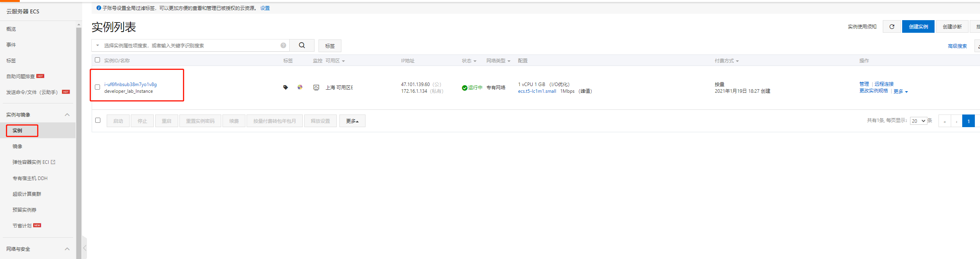Click the external link icon beside 弹性容器实例 ECI
The image size is (980, 259).
point(53,162)
